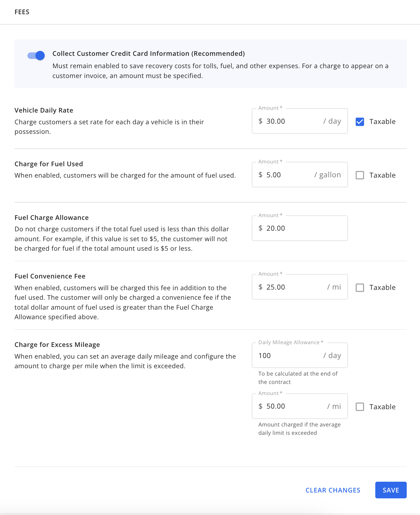Click the Vehicle Daily Rate heading
The height and width of the screenshot is (515, 420).
[44, 110]
